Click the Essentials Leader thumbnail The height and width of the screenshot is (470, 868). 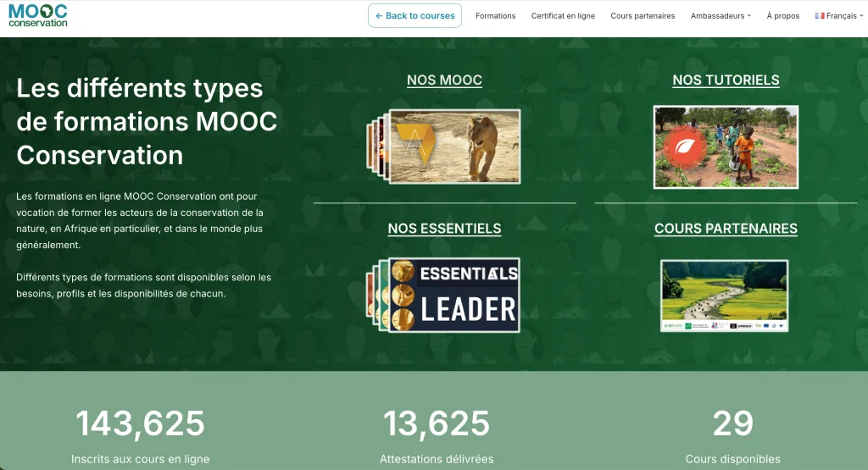pyautogui.click(x=454, y=295)
